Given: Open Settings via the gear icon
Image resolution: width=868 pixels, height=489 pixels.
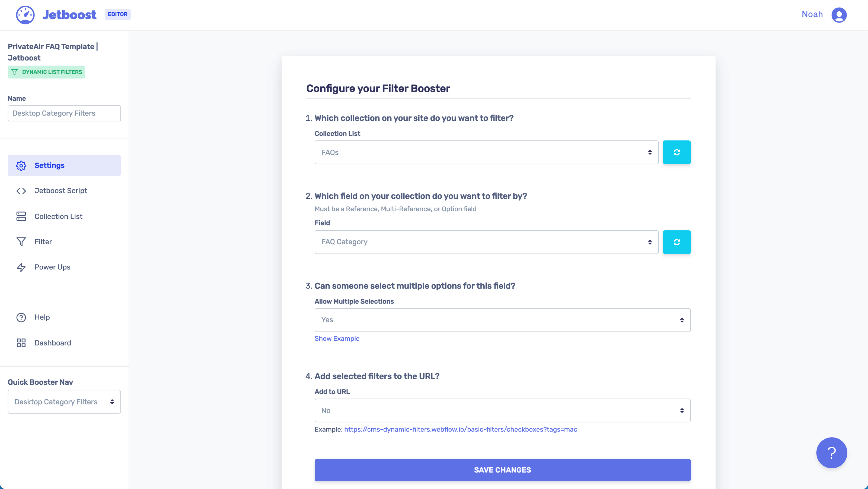Looking at the screenshot, I should click(x=21, y=165).
